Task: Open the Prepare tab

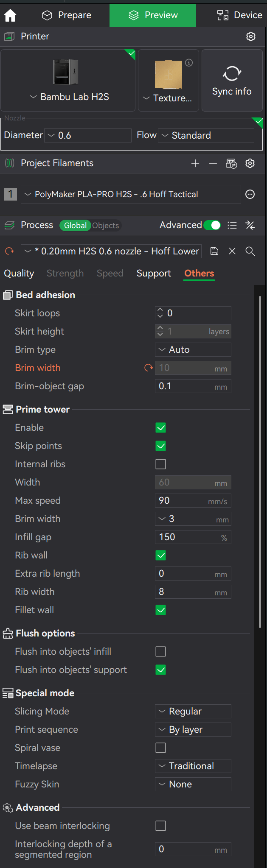Action: coord(67,15)
